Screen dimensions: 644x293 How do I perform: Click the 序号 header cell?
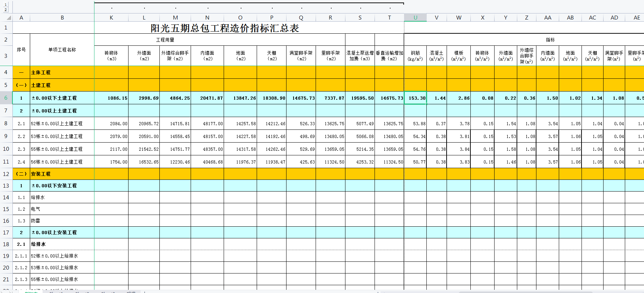(x=21, y=50)
